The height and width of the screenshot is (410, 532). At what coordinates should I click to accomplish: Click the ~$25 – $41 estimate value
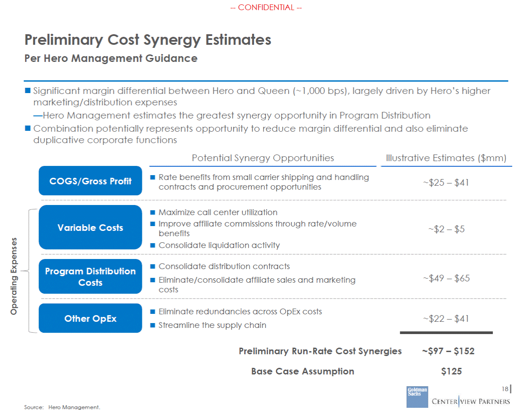(446, 183)
